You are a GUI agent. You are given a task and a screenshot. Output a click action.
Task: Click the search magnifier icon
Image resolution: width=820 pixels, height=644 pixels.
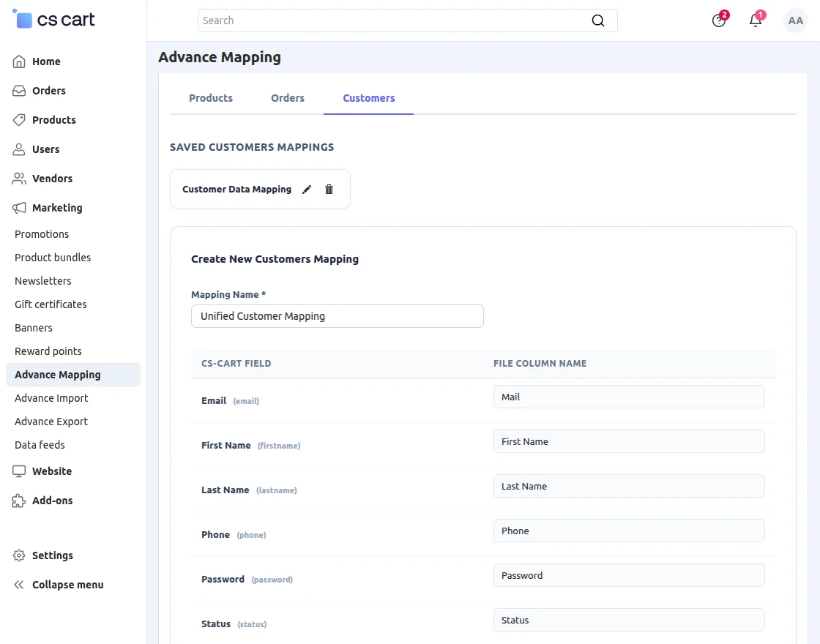coord(597,20)
